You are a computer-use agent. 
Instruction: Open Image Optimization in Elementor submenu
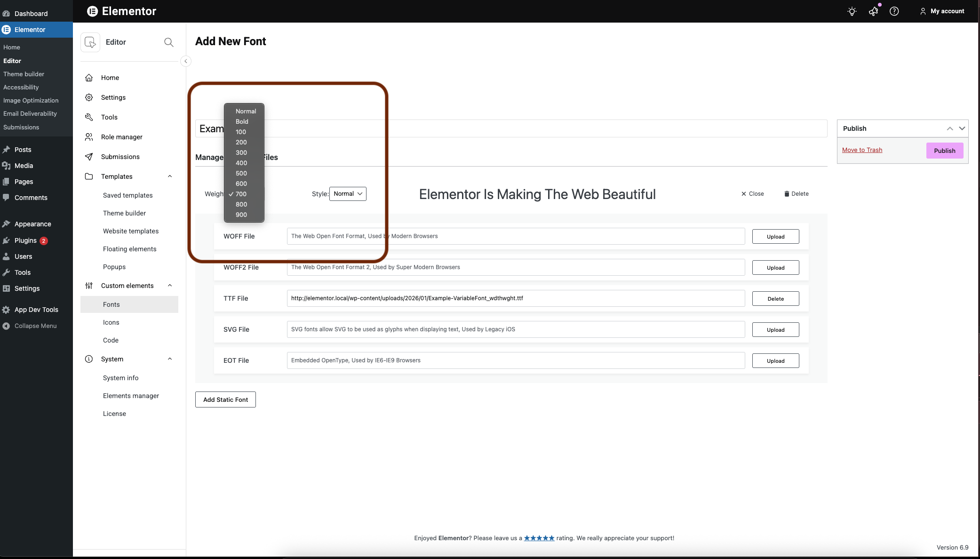(x=31, y=100)
